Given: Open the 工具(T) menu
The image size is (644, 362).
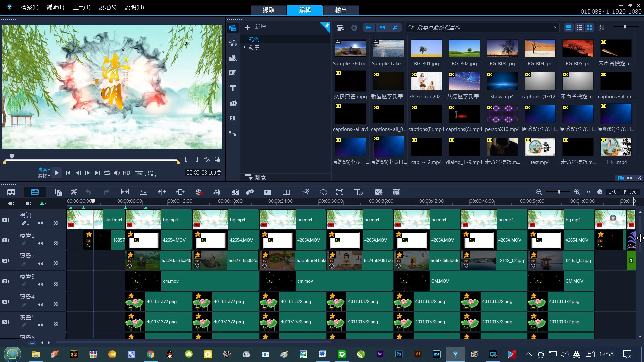Looking at the screenshot, I should 82,7.
